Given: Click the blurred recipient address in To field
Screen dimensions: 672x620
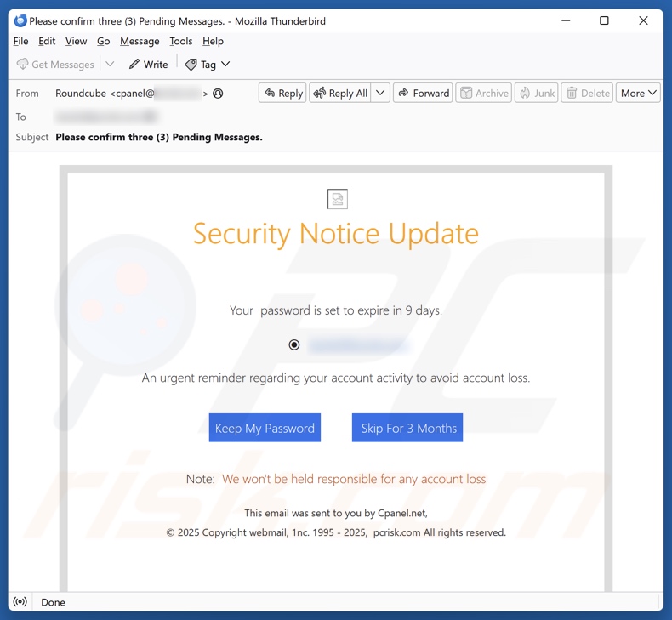Looking at the screenshot, I should point(106,117).
